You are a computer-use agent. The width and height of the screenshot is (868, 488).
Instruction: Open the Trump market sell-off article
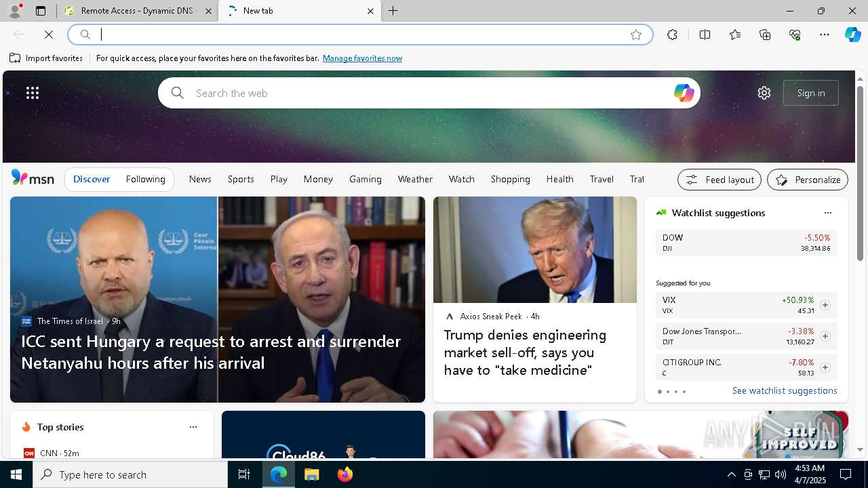tap(526, 352)
